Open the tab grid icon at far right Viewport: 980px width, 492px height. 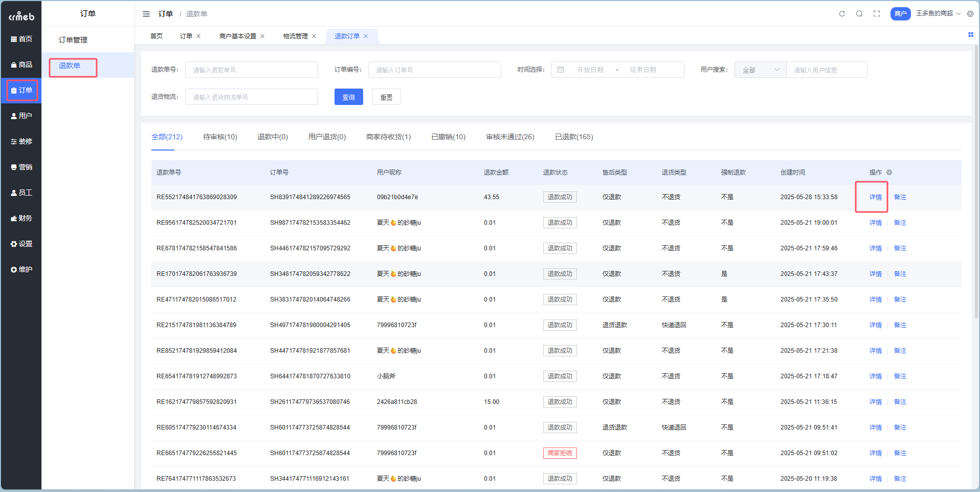pyautogui.click(x=970, y=35)
